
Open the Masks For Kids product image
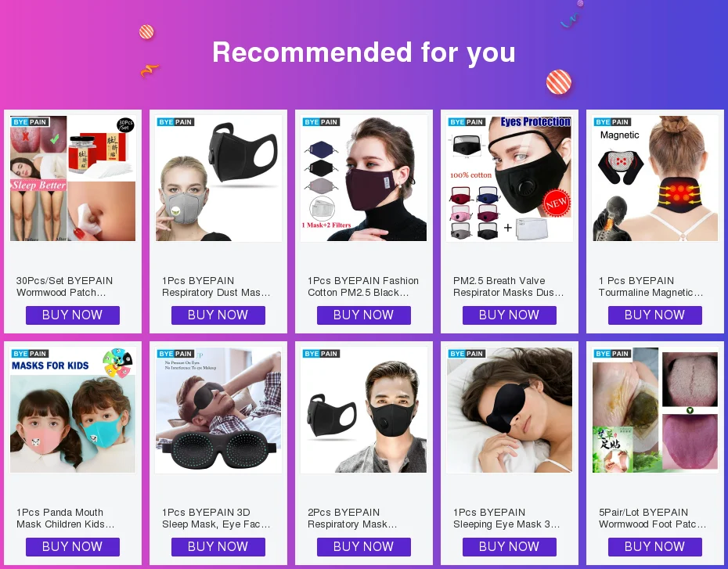click(x=73, y=410)
